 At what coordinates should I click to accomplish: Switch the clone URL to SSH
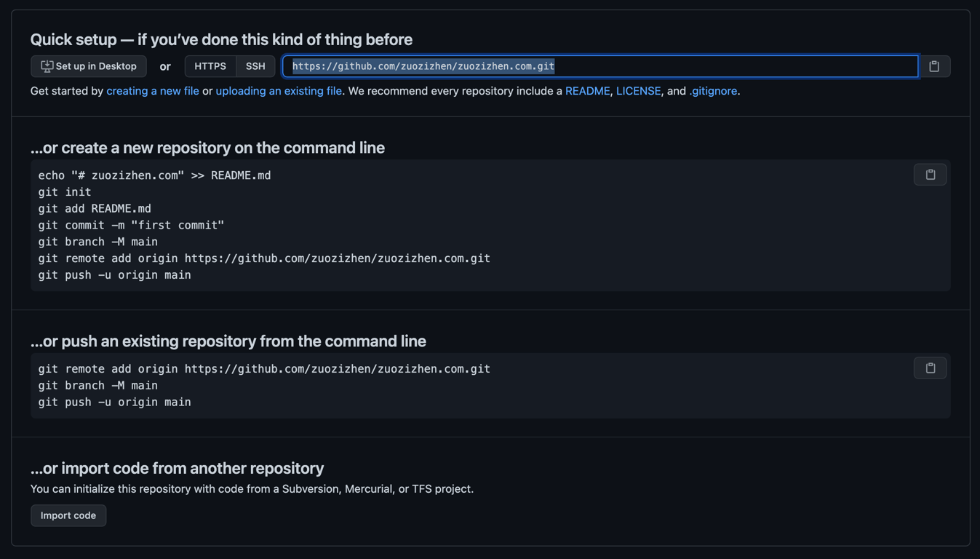[255, 66]
